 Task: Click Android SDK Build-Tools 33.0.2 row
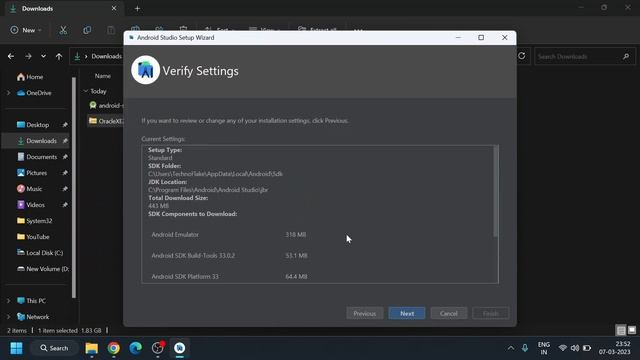[229, 256]
